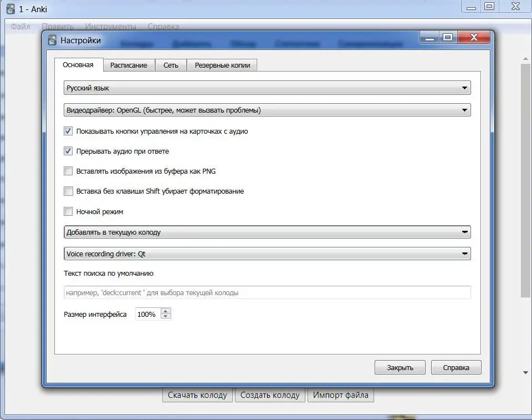Click the Anki app icon in the main window title

(11, 9)
